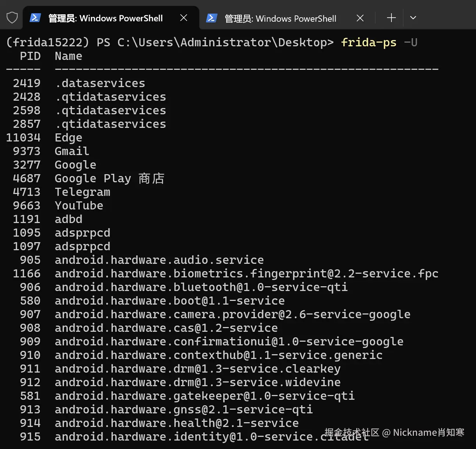The image size is (476, 449).
Task: Click .qtidataservices in the PID 2428 row
Action: pyautogui.click(x=110, y=97)
